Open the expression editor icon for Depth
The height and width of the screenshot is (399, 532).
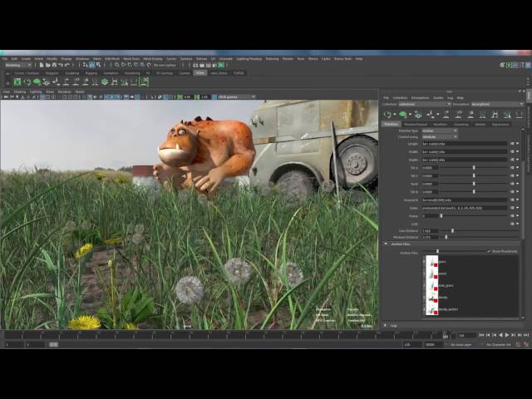[x=512, y=160]
